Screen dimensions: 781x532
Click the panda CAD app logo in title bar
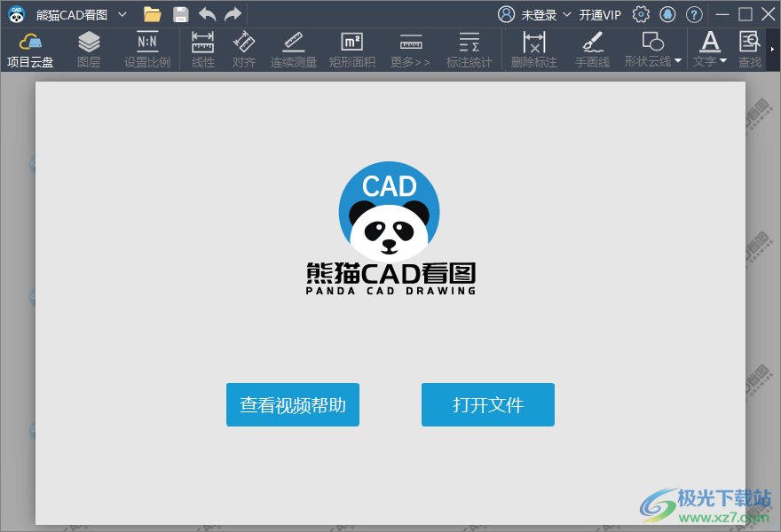[17, 14]
